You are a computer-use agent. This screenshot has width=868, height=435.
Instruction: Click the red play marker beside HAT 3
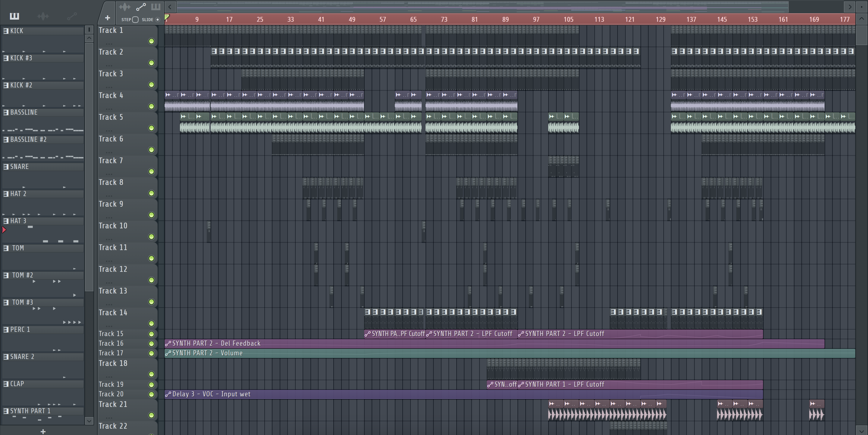(x=4, y=230)
